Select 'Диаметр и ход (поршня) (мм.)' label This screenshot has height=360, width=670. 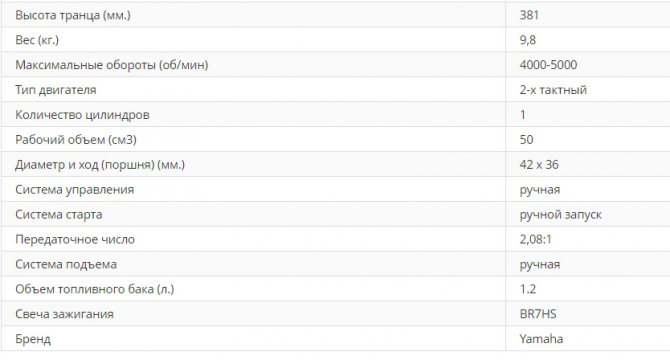tap(100, 164)
